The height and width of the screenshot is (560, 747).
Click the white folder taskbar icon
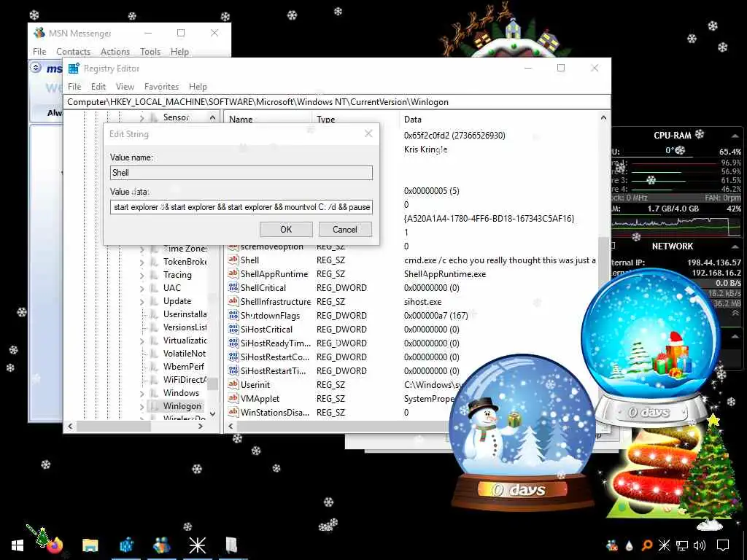231,545
